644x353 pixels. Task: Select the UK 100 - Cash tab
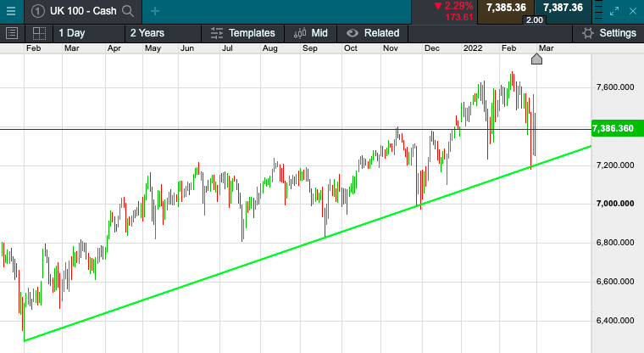pos(76,11)
